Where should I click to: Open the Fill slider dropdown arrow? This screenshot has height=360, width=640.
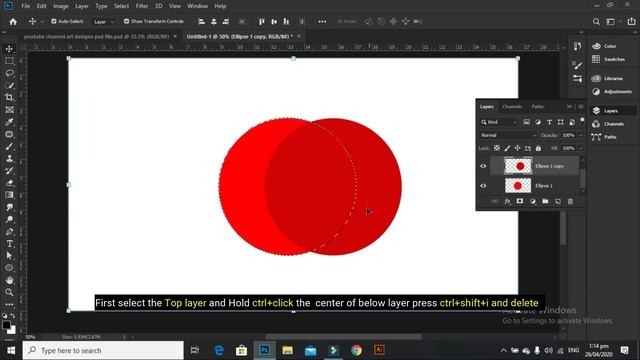[581, 148]
